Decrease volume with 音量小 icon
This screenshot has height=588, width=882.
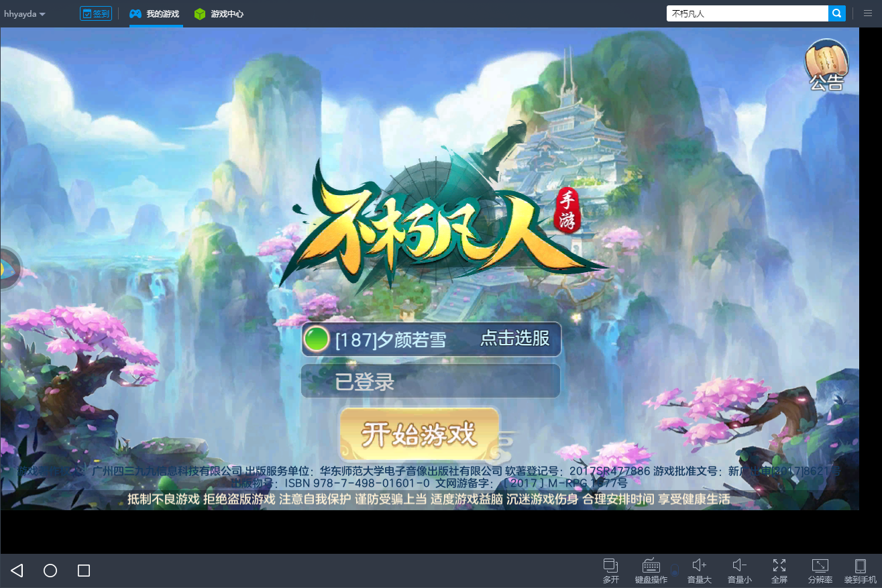[740, 571]
